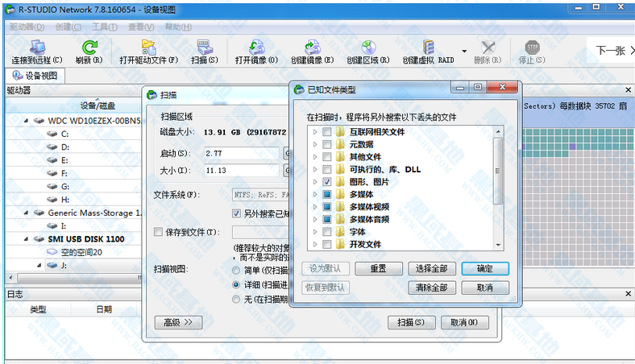Collapse the Generic Mass-Storage tree node
The height and width of the screenshot is (364, 635).
[x=27, y=213]
